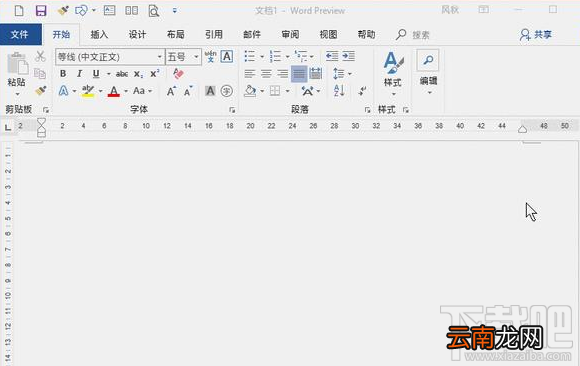This screenshot has height=366, width=580.
Task: Apply paragraph shading paint bucket
Action: click(250, 91)
